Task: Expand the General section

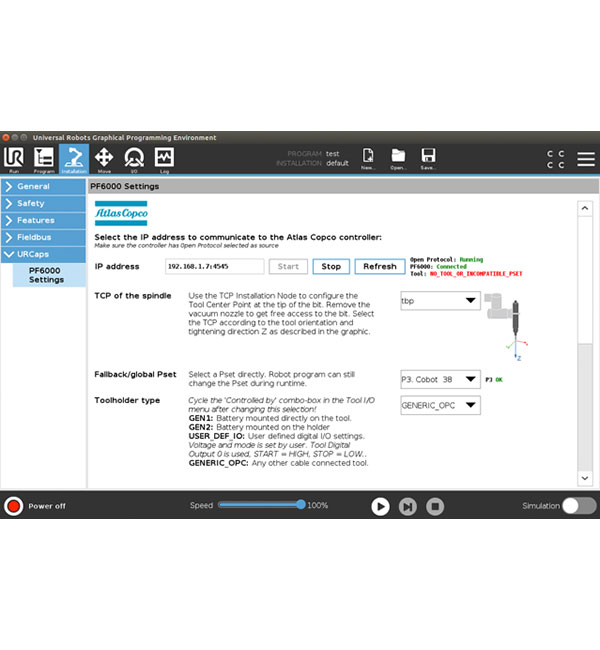Action: 44,187
